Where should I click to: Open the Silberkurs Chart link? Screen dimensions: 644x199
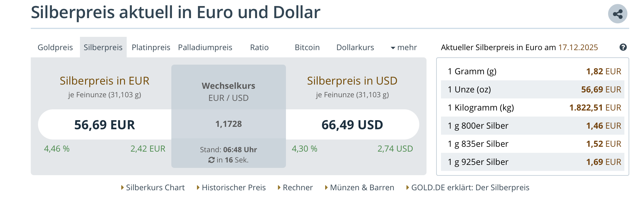(155, 188)
